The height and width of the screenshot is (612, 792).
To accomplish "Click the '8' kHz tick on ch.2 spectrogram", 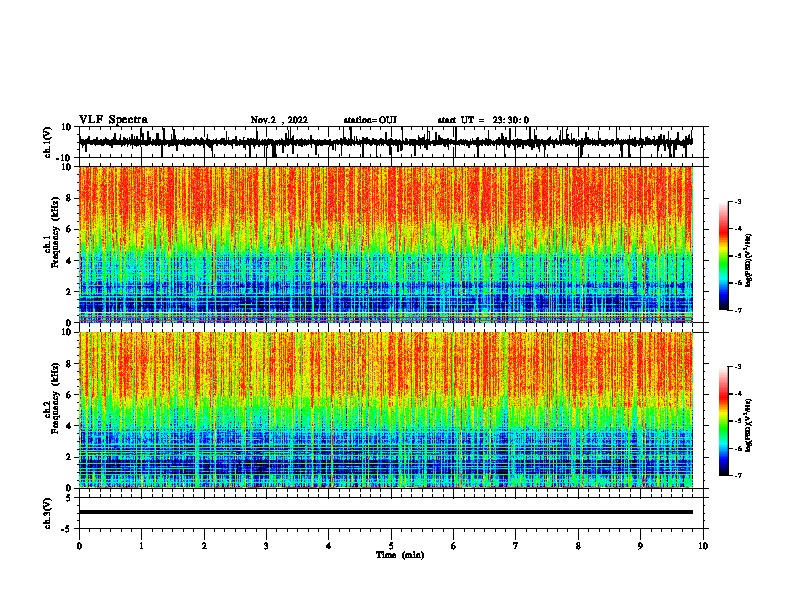I will point(69,364).
